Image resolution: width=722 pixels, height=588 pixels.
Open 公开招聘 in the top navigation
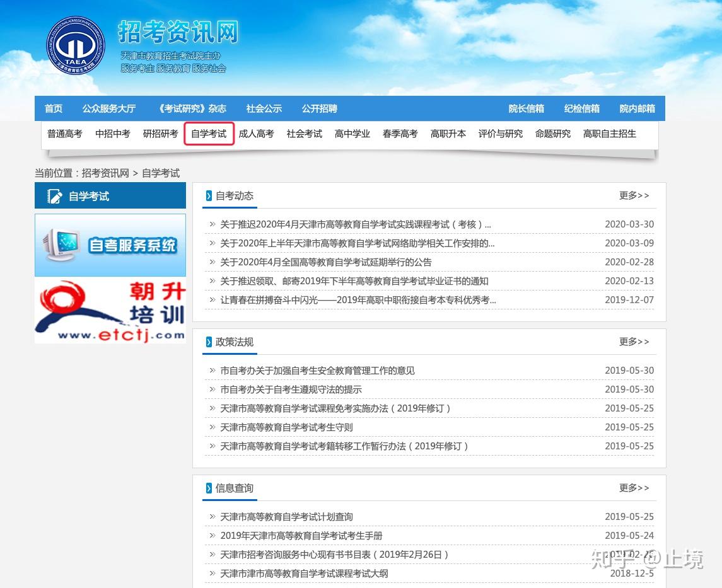coord(320,108)
